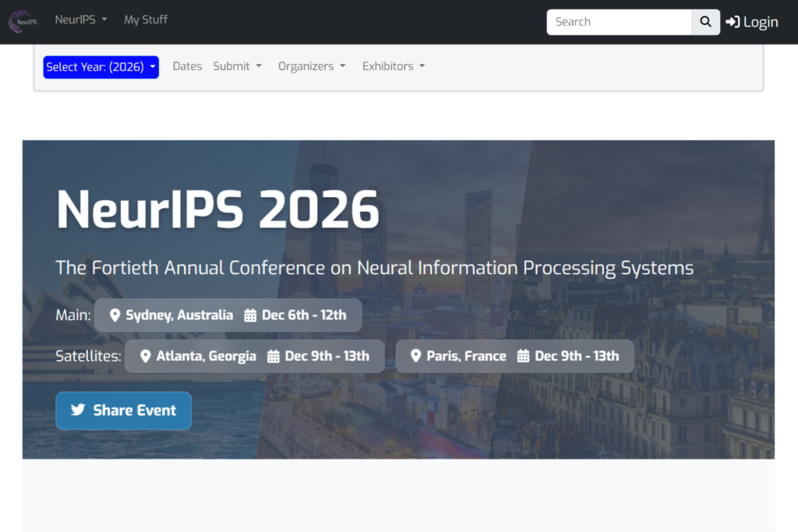Focus the Search input field
This screenshot has width=798, height=532.
point(619,22)
